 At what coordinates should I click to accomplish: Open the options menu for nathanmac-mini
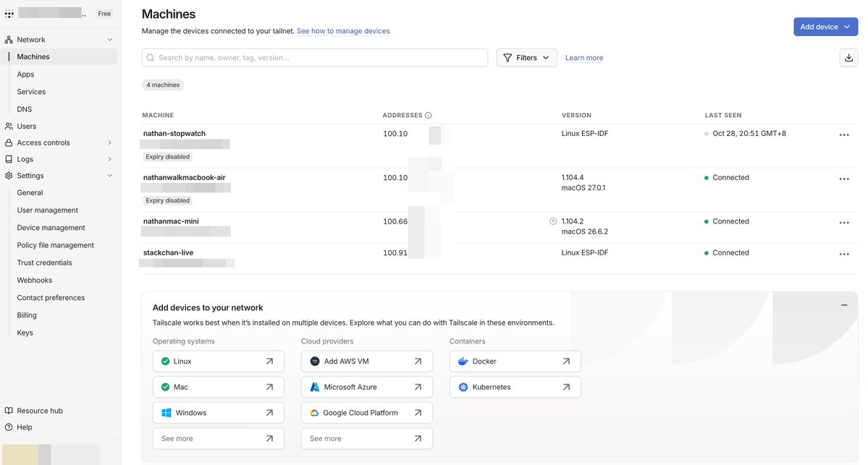coord(844,223)
